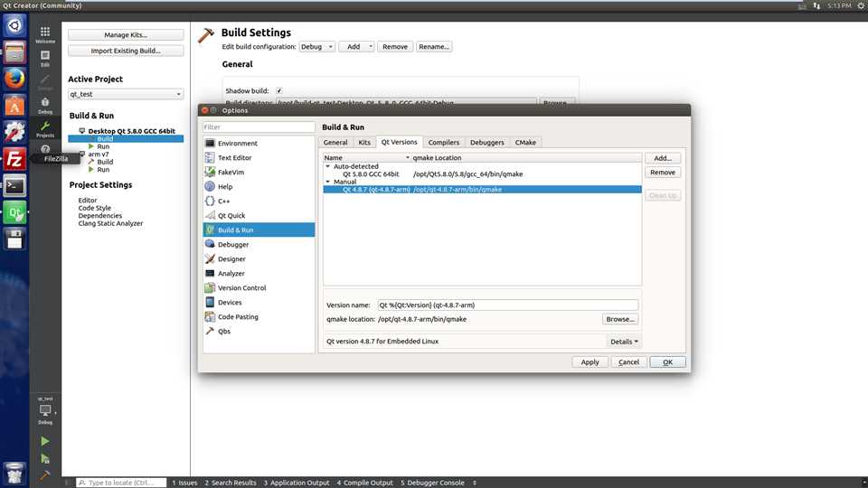Switch to the Kits tab

[364, 142]
